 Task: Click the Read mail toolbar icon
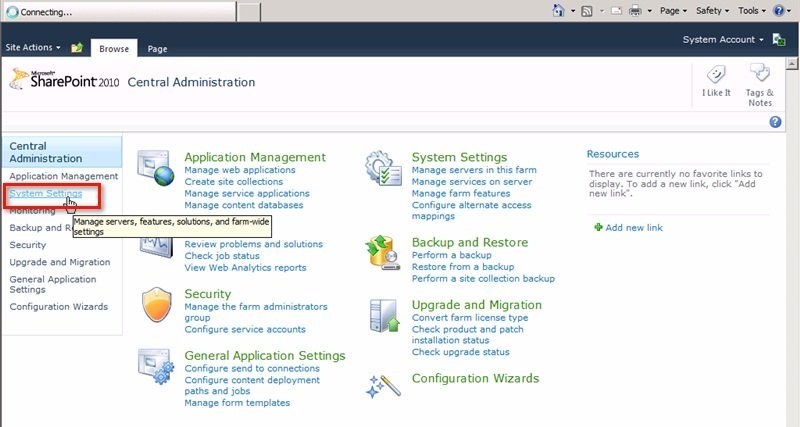point(616,11)
